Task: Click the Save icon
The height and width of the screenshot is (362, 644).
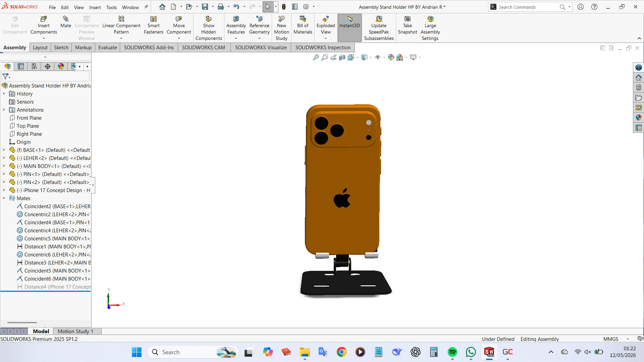Action: click(205, 7)
